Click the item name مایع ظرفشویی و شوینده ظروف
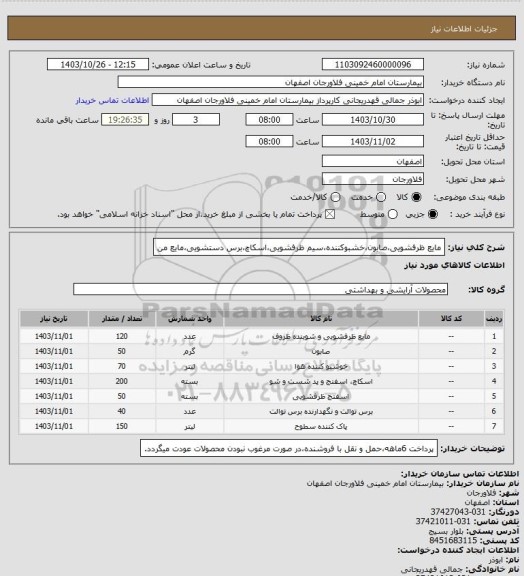Image resolution: width=524 pixels, height=576 pixels. click(x=321, y=336)
